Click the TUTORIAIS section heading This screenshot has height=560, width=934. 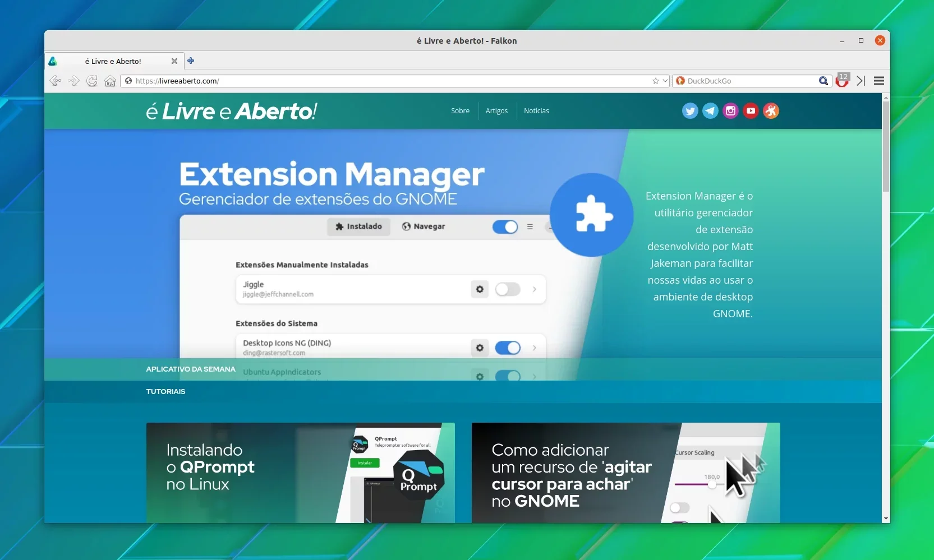[165, 392]
